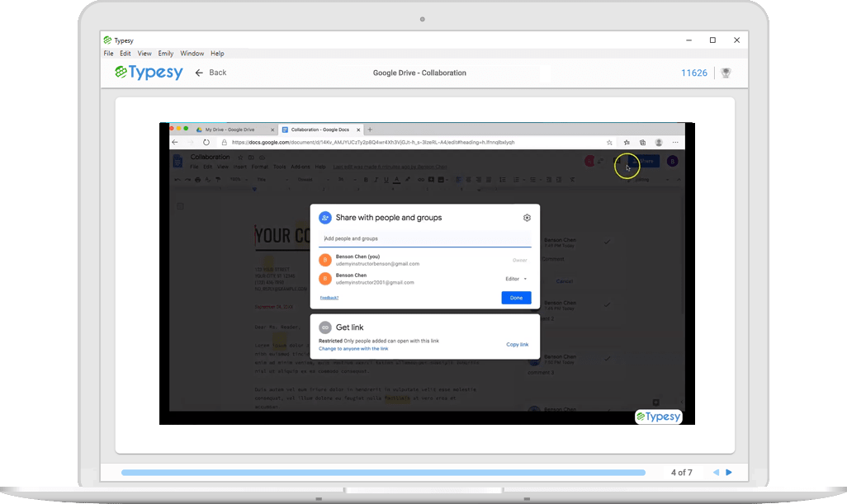
Task: Select the 'Collaboration - Google Docs' browser tab
Action: pos(319,130)
